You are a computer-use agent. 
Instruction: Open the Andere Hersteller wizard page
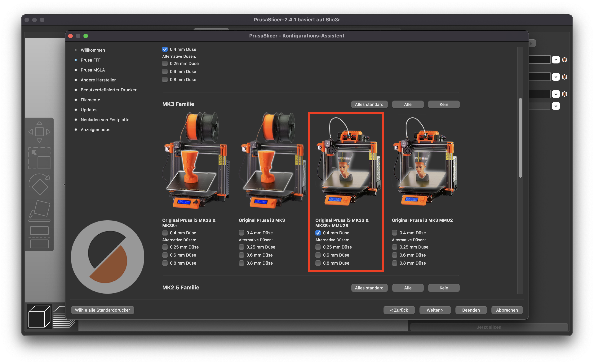98,80
